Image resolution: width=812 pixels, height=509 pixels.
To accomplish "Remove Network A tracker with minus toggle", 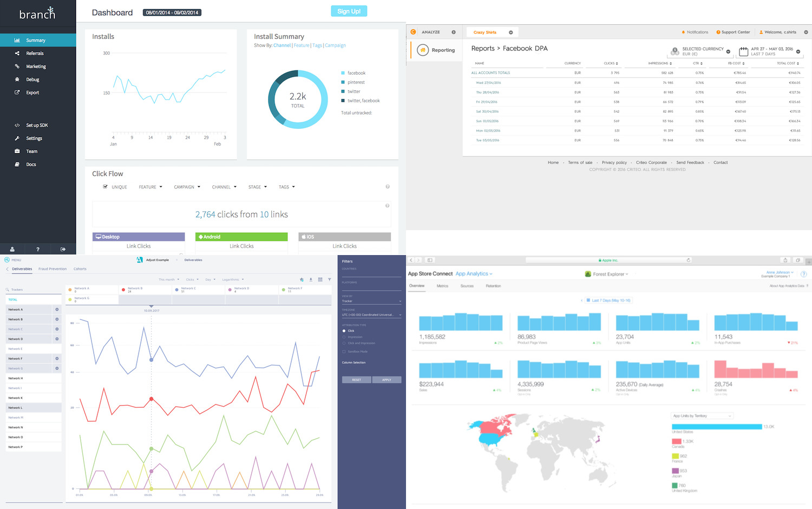I will tap(57, 309).
